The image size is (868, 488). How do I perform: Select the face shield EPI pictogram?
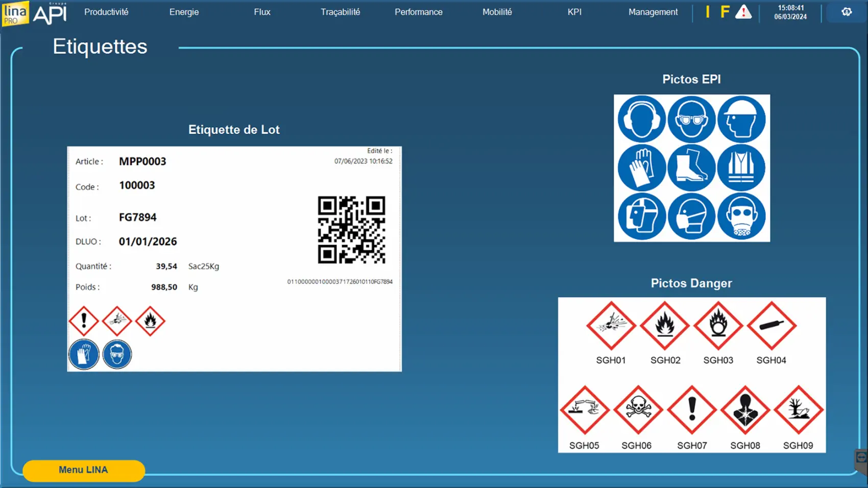tap(641, 216)
